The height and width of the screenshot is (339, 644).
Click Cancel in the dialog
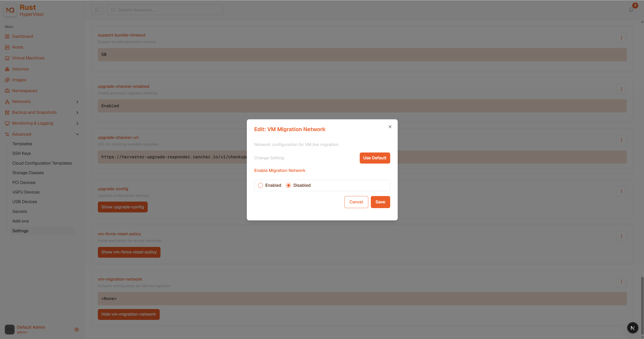tap(356, 202)
